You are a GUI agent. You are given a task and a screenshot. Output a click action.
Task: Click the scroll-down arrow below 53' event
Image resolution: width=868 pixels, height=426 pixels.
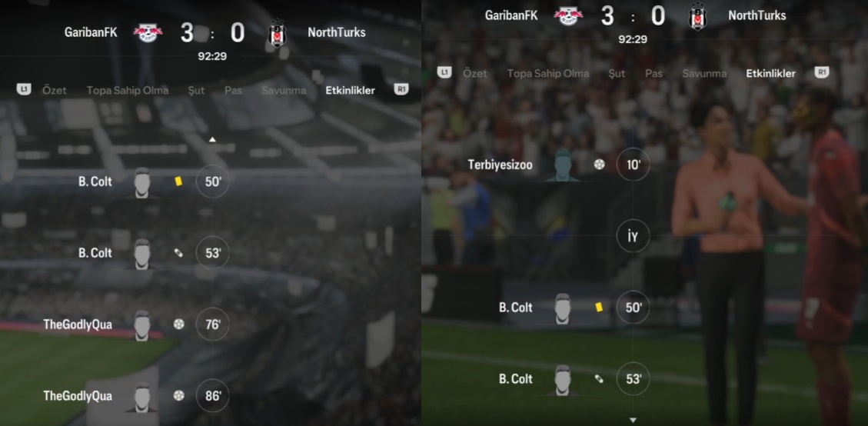pos(633,421)
